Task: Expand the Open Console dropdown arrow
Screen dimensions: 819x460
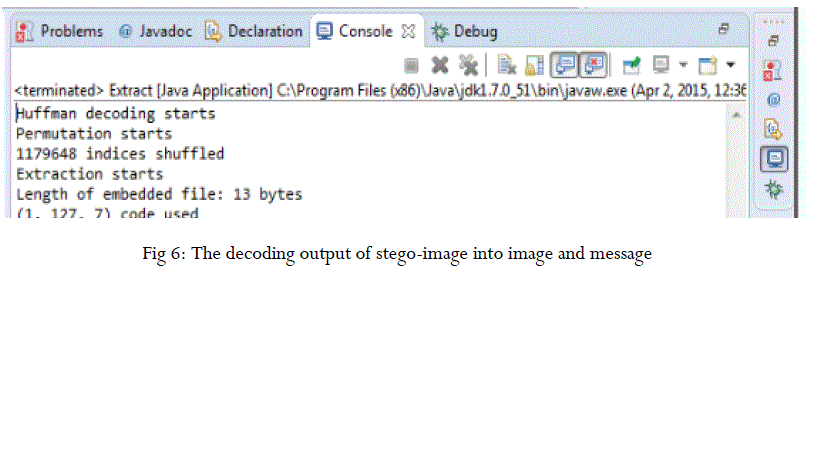Action: [730, 66]
